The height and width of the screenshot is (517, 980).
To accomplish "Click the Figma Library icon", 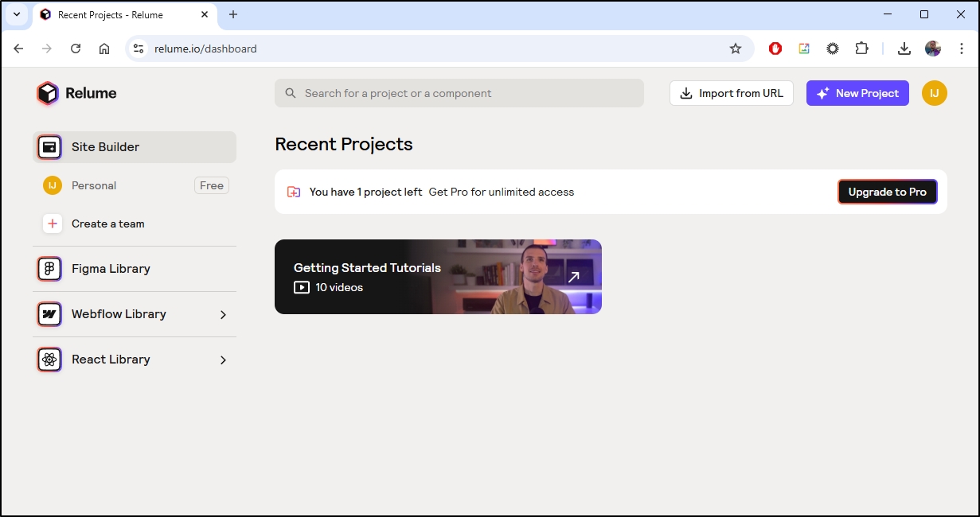I will pyautogui.click(x=49, y=269).
